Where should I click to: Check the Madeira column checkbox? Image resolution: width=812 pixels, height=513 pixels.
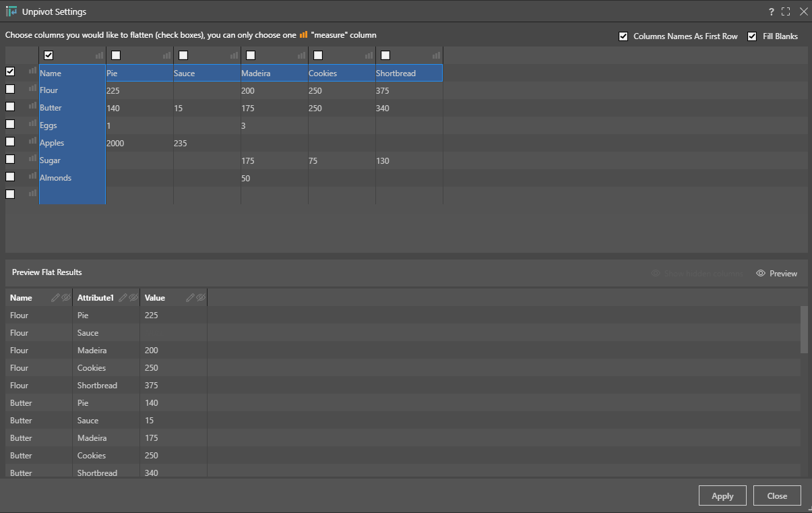click(x=251, y=55)
